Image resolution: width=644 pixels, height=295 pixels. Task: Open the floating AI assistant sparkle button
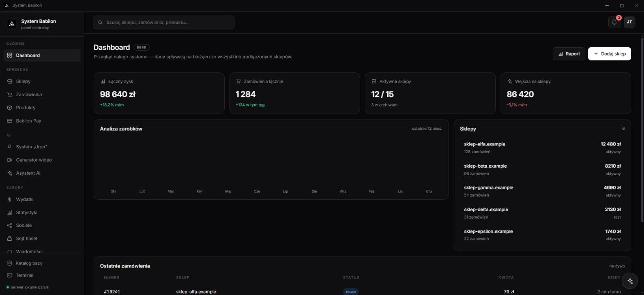pos(630,281)
